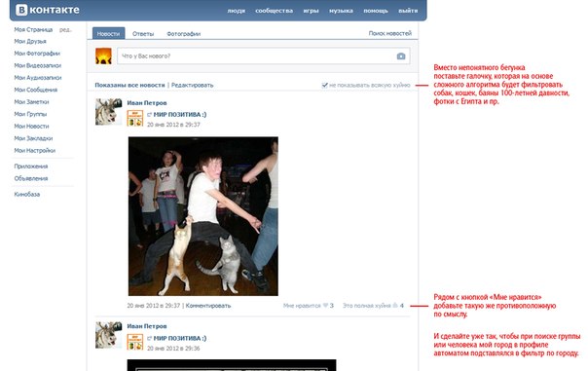Click Поиск новостей link
The image size is (588, 371).
point(390,33)
